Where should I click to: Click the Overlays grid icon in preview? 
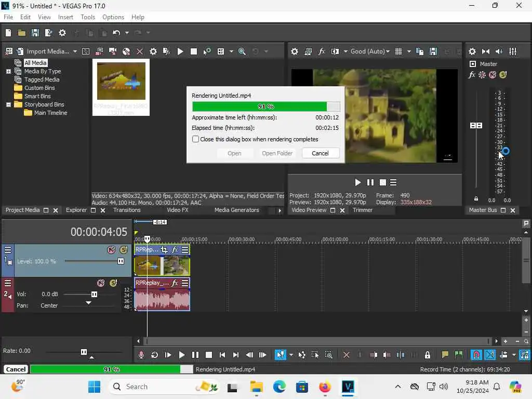click(398, 51)
